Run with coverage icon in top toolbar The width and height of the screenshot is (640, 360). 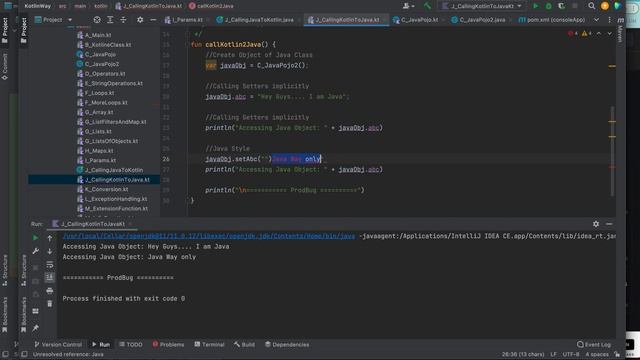(x=562, y=6)
